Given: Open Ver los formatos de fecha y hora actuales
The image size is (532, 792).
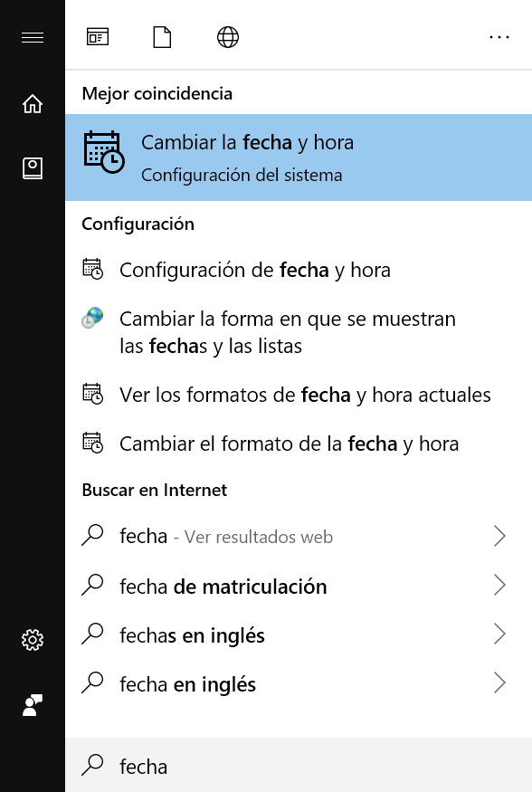Looking at the screenshot, I should click(x=299, y=395).
